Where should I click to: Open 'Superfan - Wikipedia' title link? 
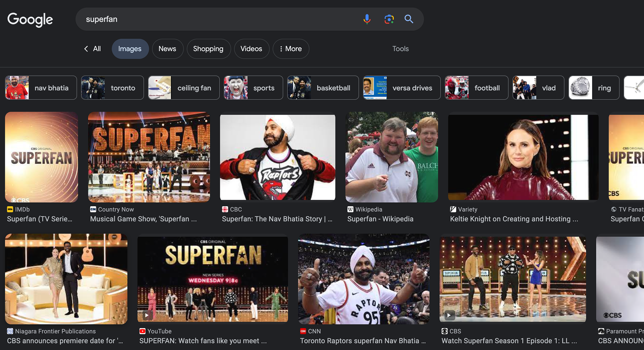coord(380,219)
